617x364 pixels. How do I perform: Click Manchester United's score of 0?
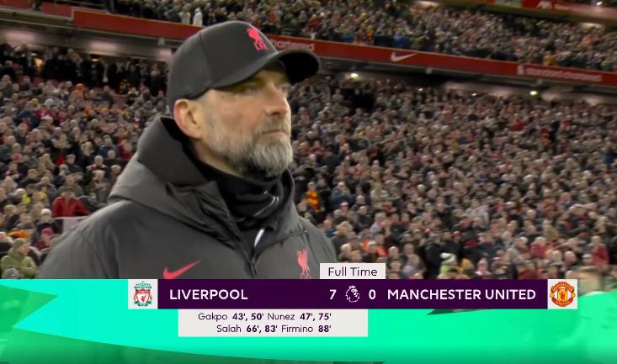(372, 294)
